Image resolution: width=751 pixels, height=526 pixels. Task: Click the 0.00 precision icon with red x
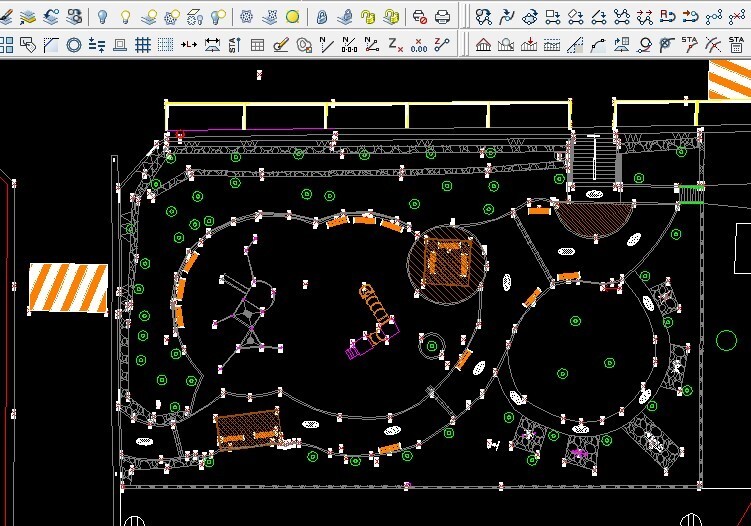419,45
